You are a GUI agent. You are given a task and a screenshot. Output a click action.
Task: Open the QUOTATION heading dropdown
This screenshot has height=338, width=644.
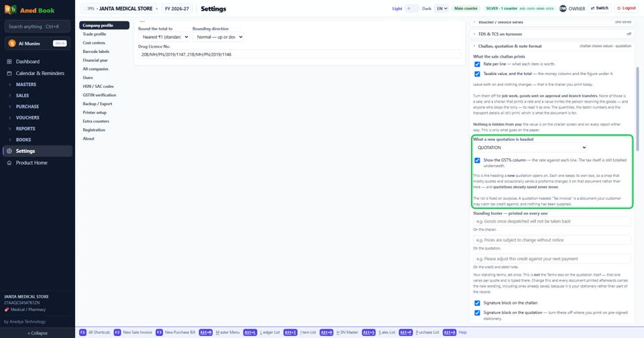coord(531,148)
